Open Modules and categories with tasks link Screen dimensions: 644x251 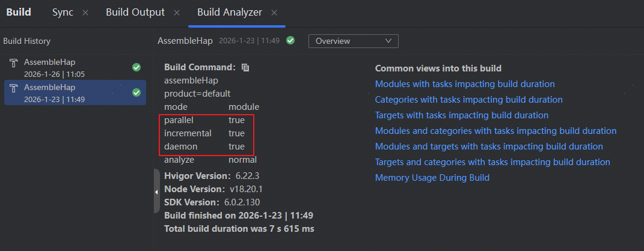pos(495,131)
